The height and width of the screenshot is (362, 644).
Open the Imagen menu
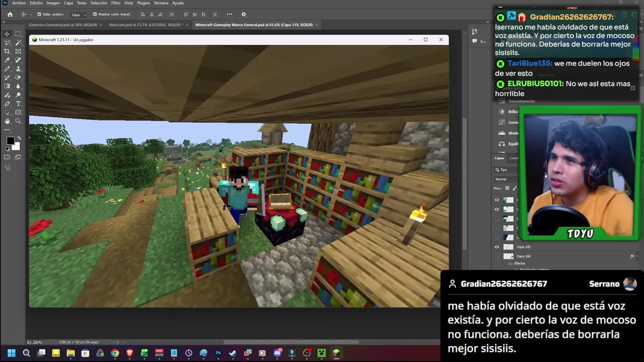pyautogui.click(x=53, y=3)
